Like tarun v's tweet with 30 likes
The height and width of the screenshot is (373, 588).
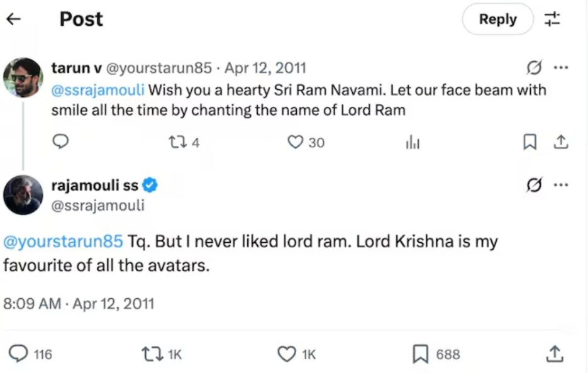[296, 142]
